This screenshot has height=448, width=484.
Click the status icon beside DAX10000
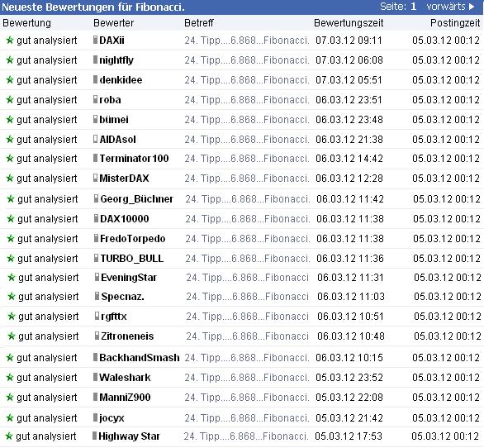coord(97,218)
